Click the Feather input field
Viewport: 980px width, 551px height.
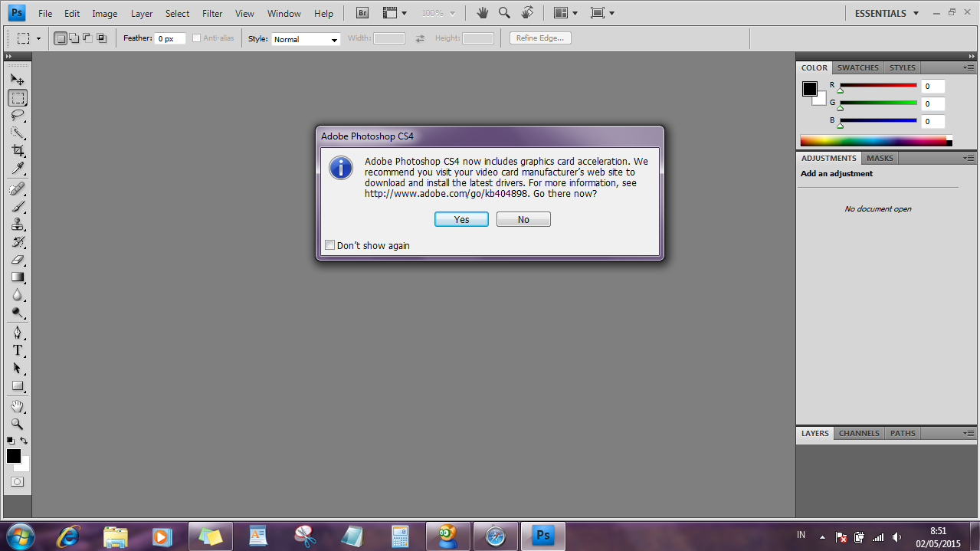[x=170, y=38]
